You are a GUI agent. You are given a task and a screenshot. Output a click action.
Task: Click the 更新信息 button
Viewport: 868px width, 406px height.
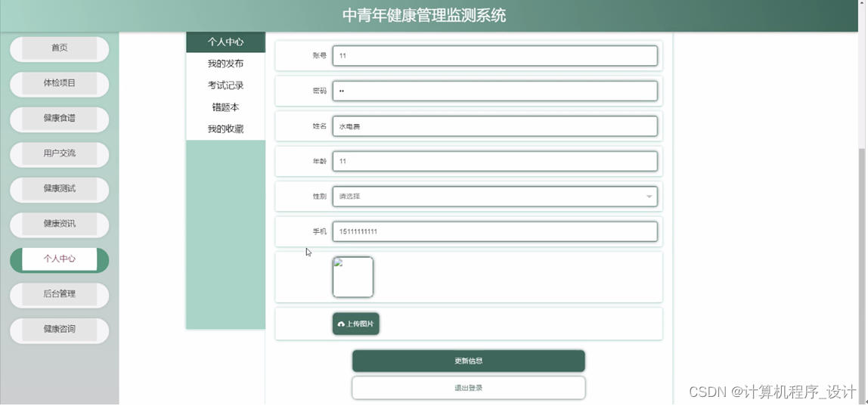[468, 361]
